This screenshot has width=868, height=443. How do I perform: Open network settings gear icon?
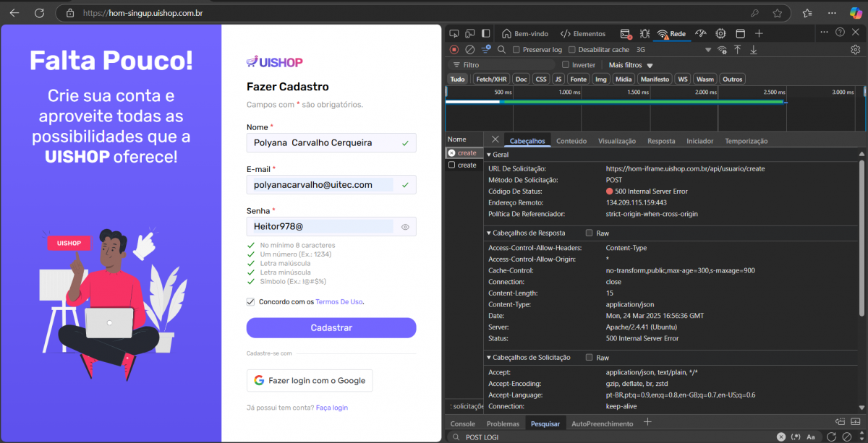(x=855, y=50)
